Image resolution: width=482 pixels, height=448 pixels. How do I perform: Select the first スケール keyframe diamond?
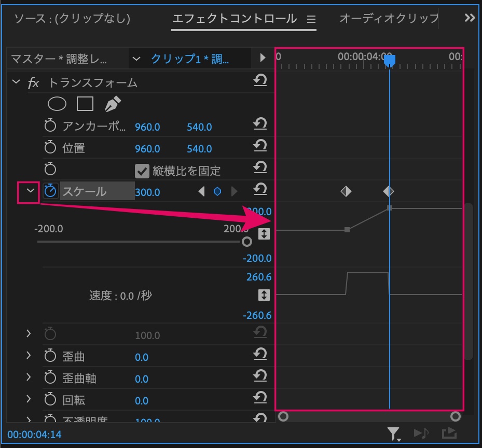coord(346,191)
